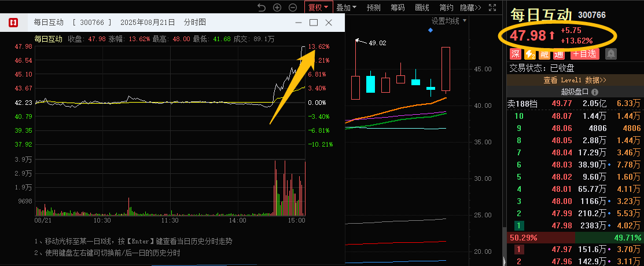This screenshot has height=266, width=644.
Task: Close the 分时图 popup window
Action: (329, 22)
